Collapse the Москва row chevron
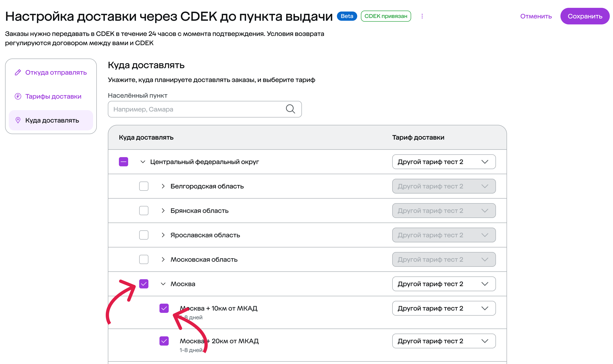Screen dimensions: 613x364 click(163, 284)
